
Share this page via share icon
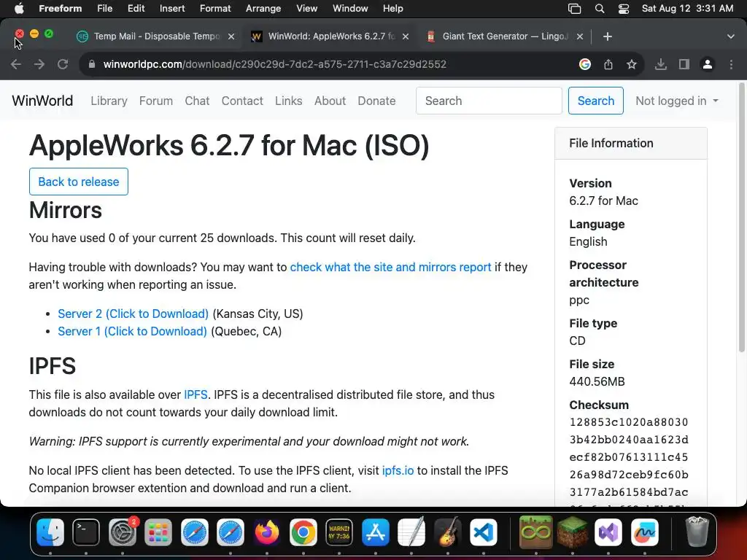[608, 64]
